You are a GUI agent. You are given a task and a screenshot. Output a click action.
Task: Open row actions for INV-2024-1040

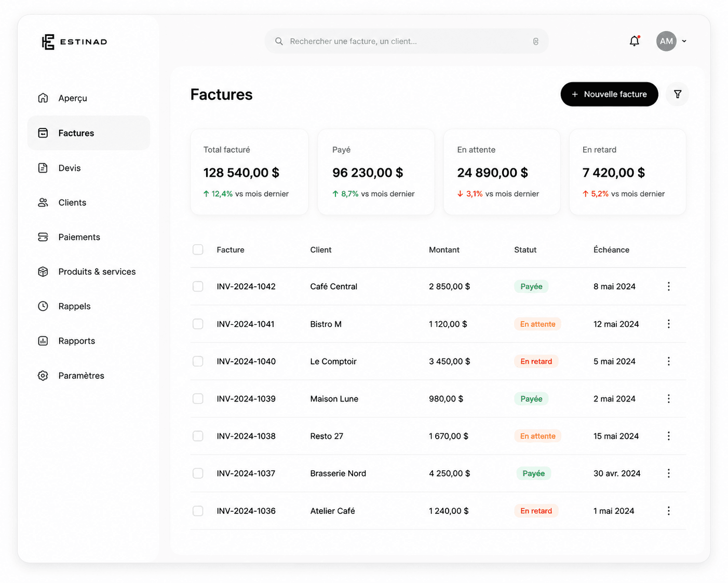[x=669, y=361]
